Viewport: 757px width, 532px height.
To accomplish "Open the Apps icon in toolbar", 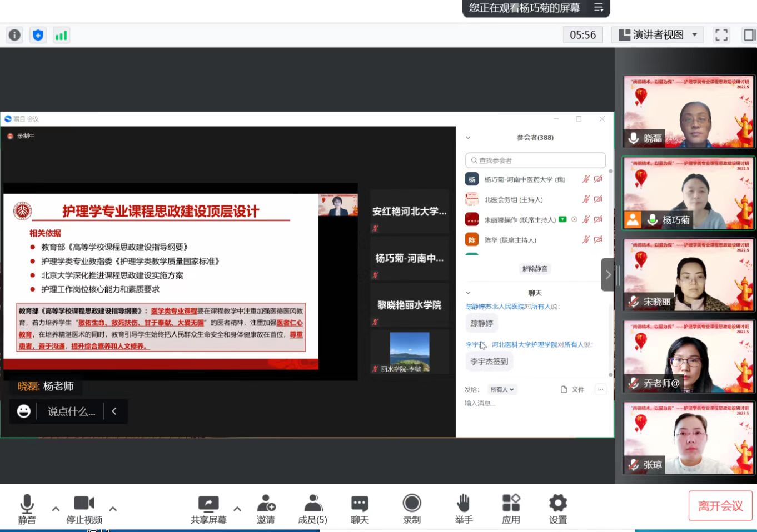I will pyautogui.click(x=511, y=509).
